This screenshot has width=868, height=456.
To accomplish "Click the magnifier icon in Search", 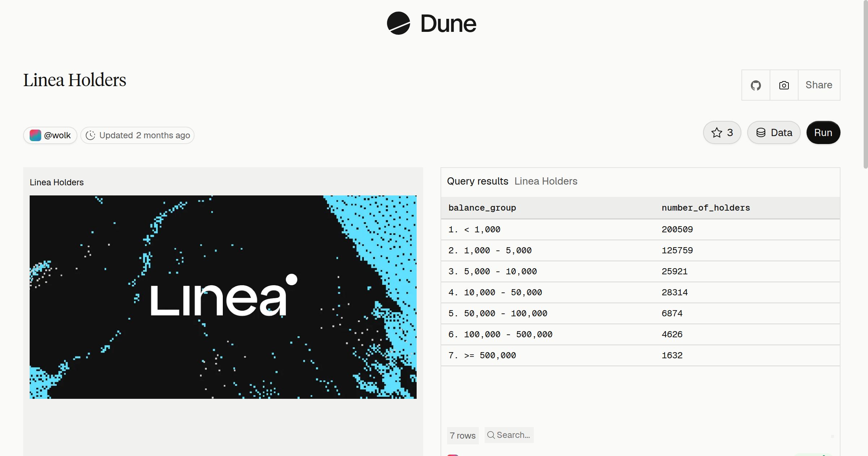I will (491, 435).
